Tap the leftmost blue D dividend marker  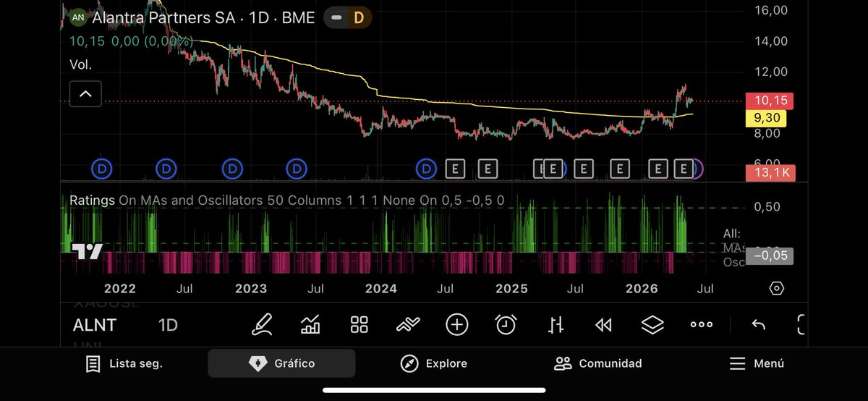click(x=103, y=169)
